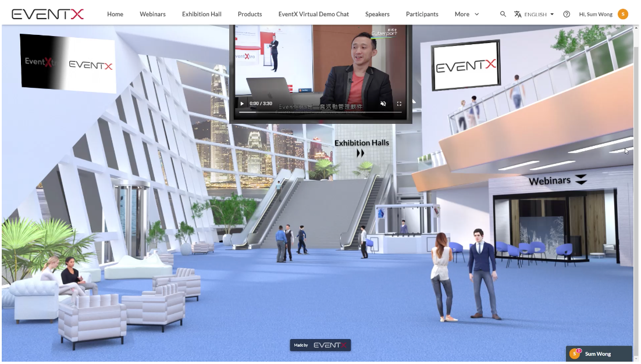Click the Webinars sign in lobby
This screenshot has width=641, height=364.
coord(550,181)
